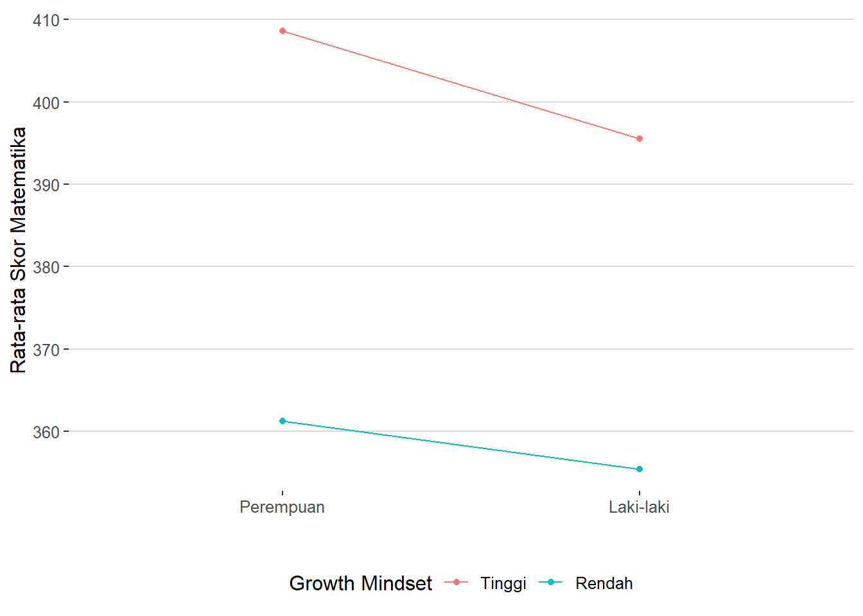863x616 pixels.
Task: Click the 410 y-axis tick label
Action: [46, 21]
